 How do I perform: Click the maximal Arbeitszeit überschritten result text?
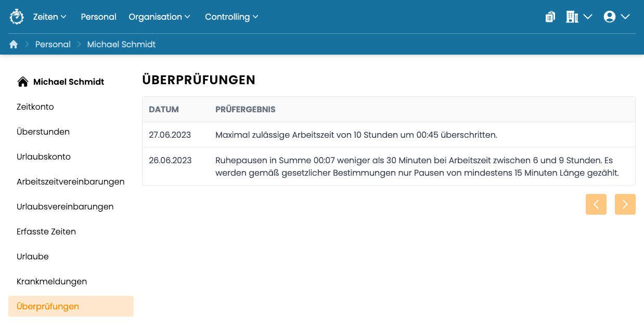tap(356, 135)
